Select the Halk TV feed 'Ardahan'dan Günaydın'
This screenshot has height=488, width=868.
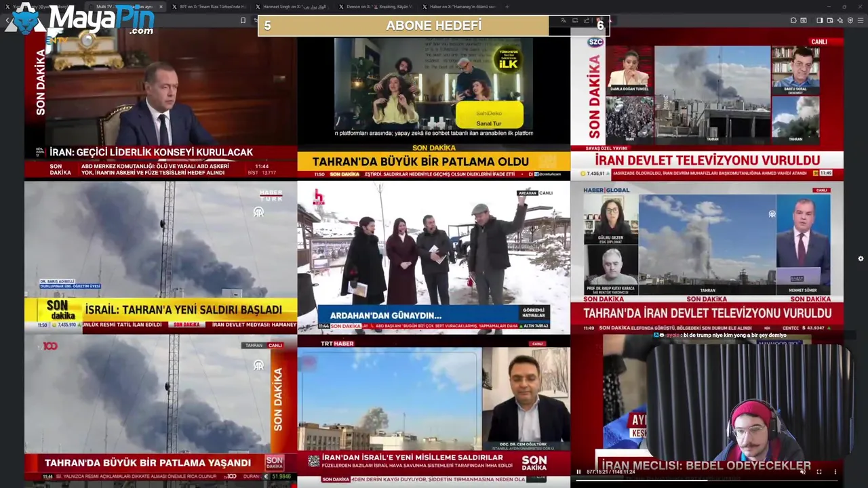433,258
